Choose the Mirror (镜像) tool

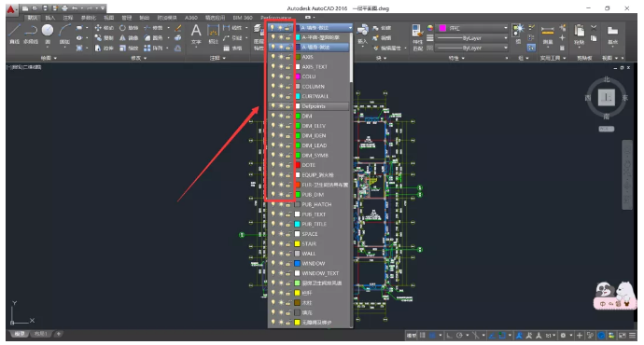[129, 37]
